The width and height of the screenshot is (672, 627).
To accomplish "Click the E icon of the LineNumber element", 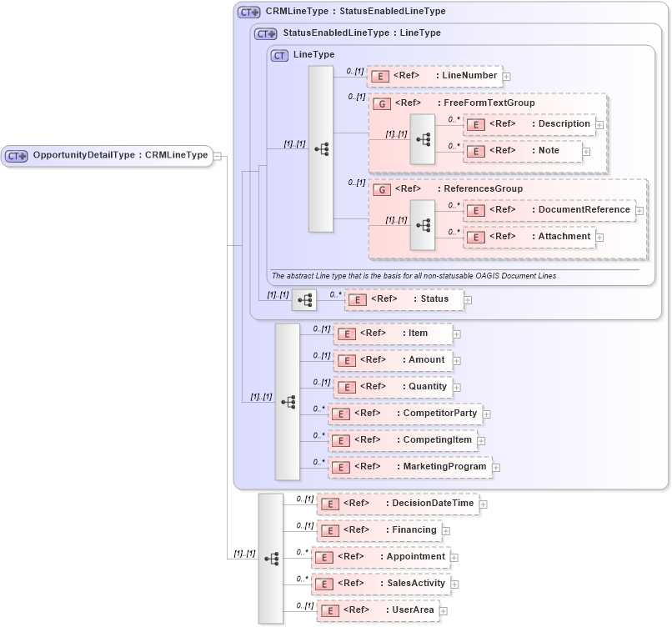I will point(379,76).
